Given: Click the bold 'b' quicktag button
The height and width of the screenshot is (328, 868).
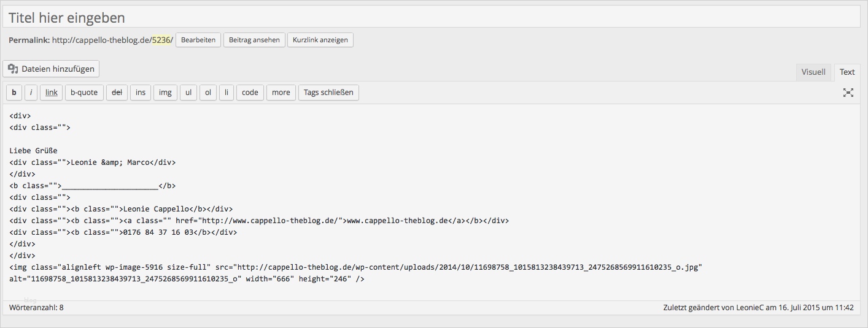Looking at the screenshot, I should pyautogui.click(x=14, y=93).
